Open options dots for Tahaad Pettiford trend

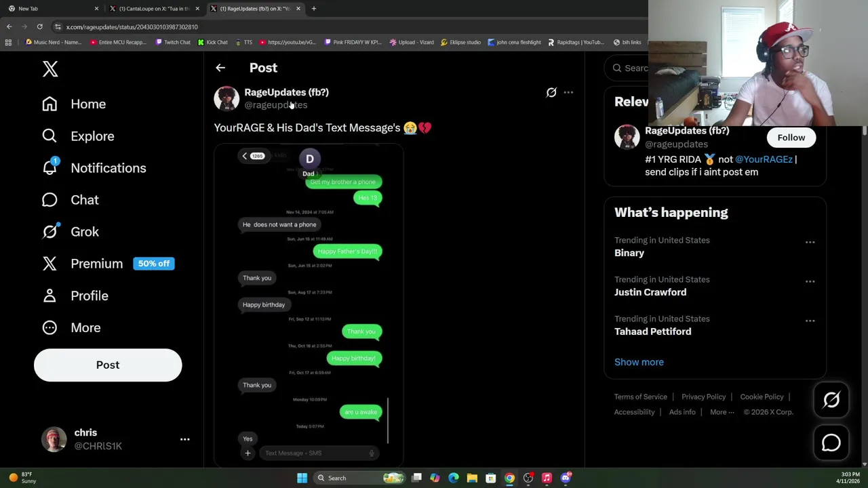tap(810, 321)
